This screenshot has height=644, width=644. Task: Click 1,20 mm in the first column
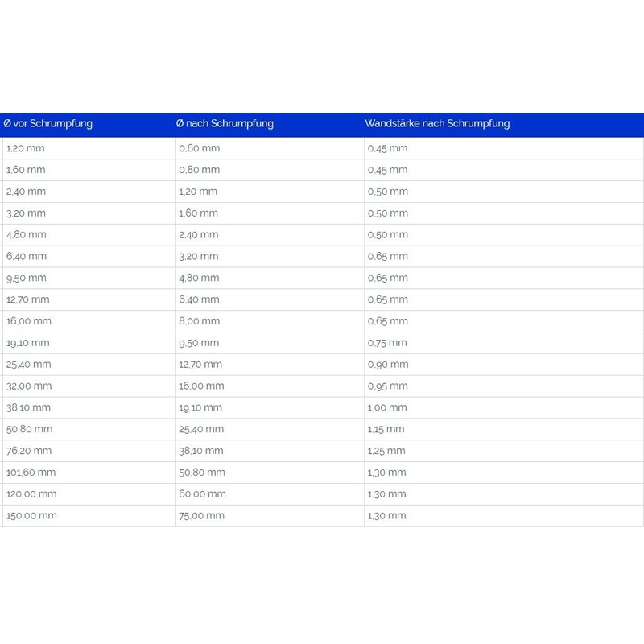coord(26,148)
